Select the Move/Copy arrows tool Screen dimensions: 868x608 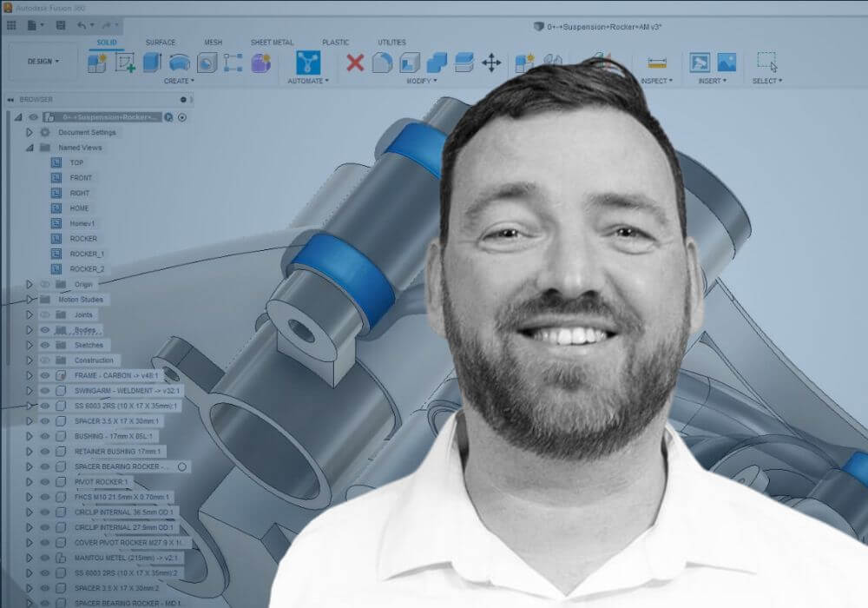(x=491, y=63)
